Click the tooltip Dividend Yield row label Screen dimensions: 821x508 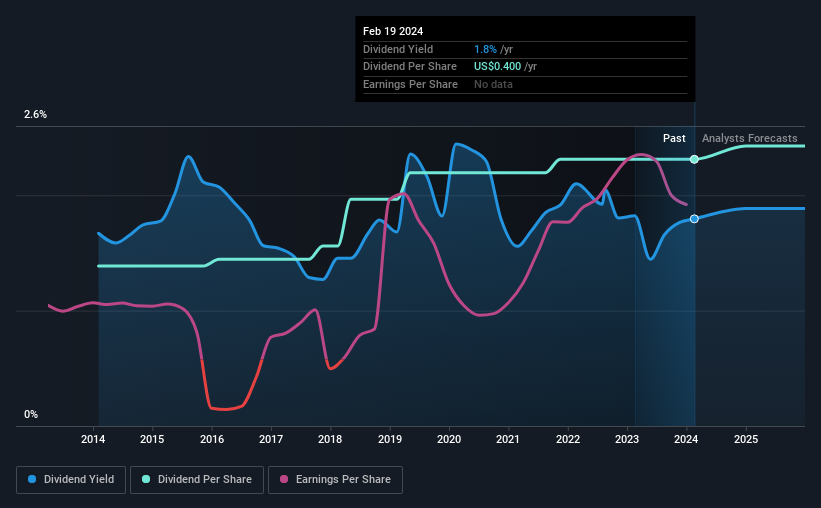pos(398,49)
